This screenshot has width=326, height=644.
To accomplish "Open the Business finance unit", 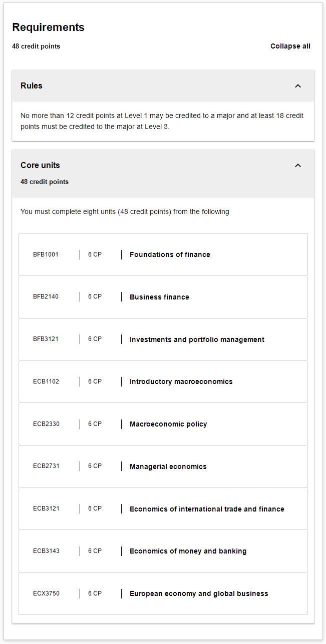I will [x=163, y=297].
